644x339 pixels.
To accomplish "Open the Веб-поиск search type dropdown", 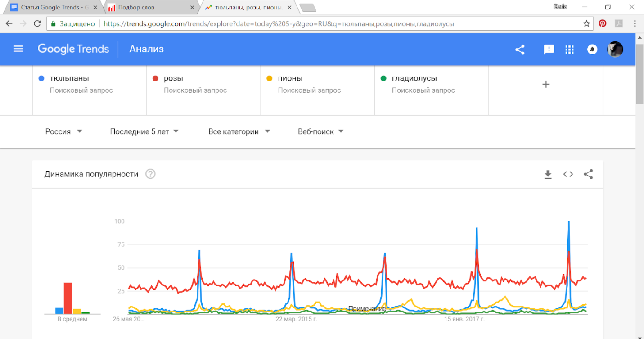I will coord(320,131).
